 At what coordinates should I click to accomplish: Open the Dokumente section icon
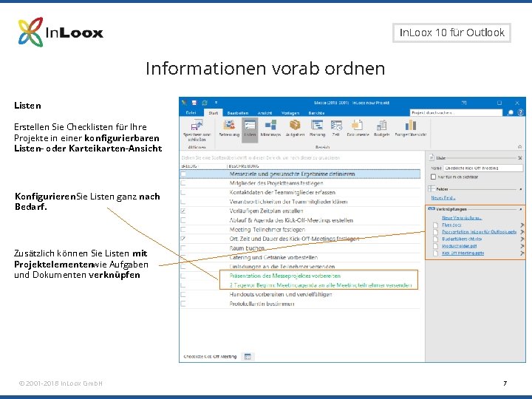tap(358, 129)
